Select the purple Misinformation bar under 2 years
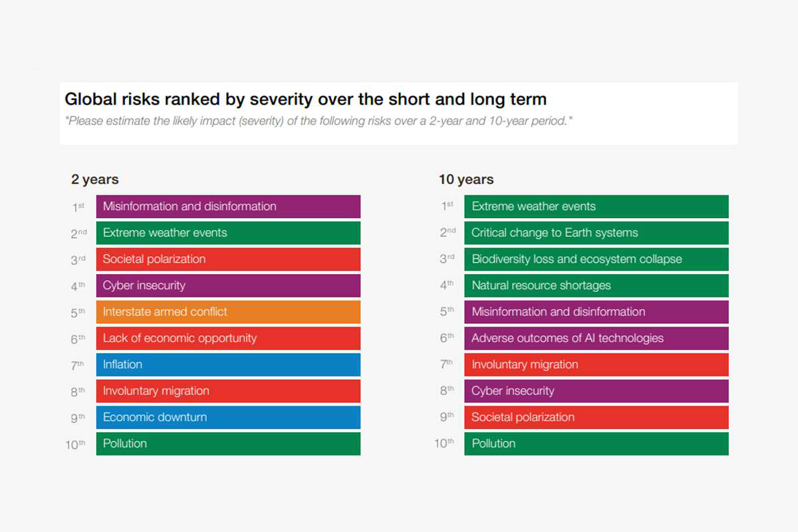This screenshot has height=532, width=798. coord(228,206)
